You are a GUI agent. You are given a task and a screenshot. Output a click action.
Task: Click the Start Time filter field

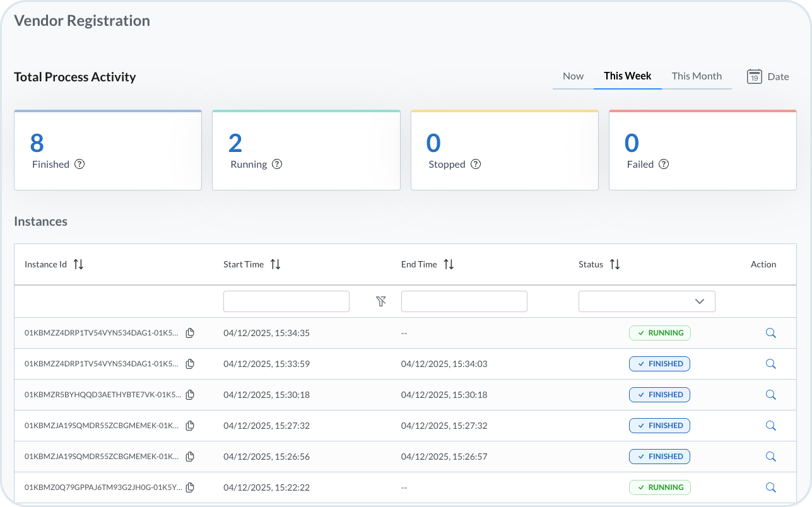coord(286,301)
